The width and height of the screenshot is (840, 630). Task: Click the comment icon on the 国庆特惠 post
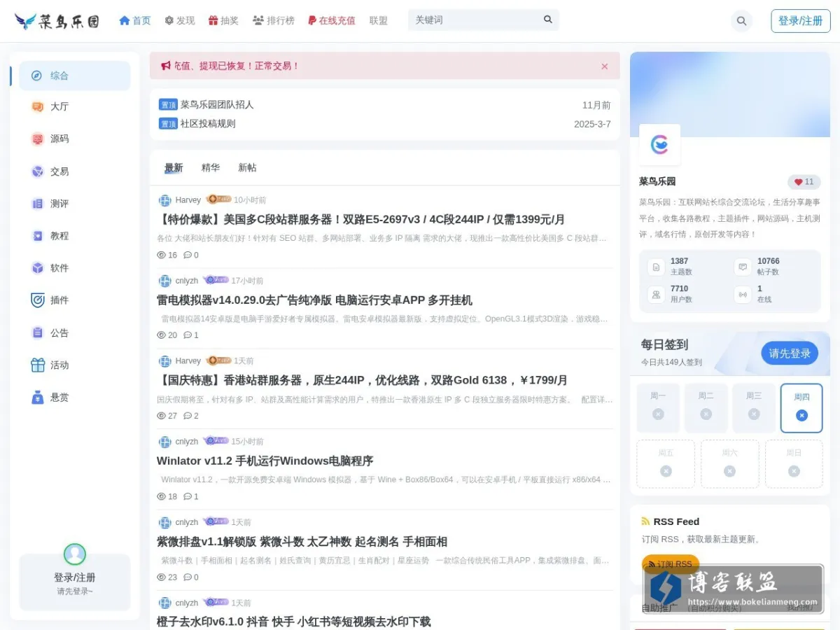[188, 416]
